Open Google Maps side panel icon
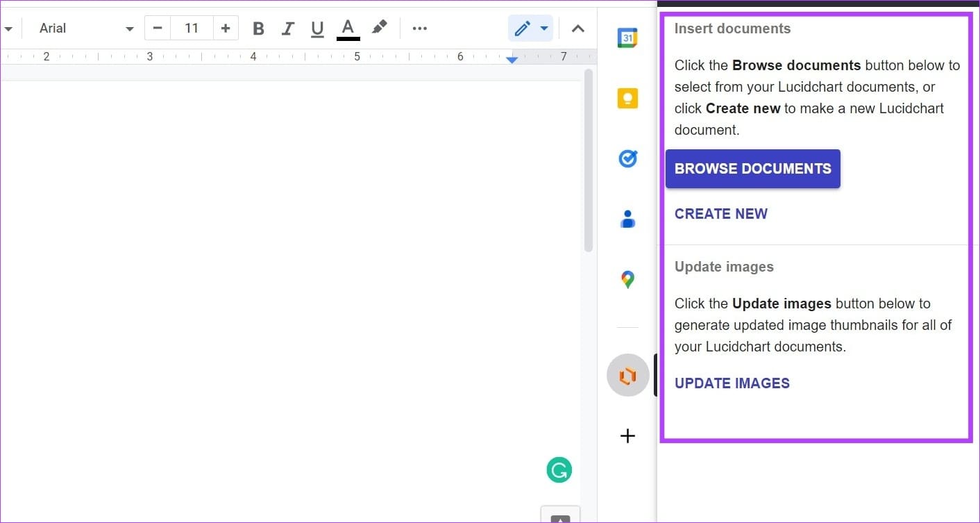 coord(627,280)
